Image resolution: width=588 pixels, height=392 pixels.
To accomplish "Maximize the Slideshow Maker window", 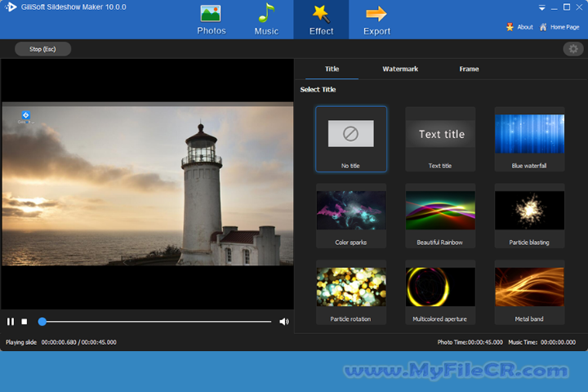I will (x=567, y=7).
